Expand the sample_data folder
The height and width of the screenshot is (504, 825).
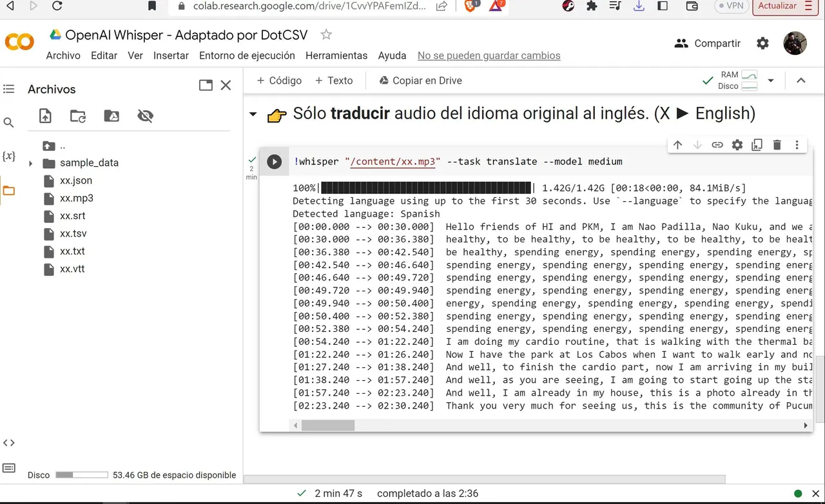30,163
